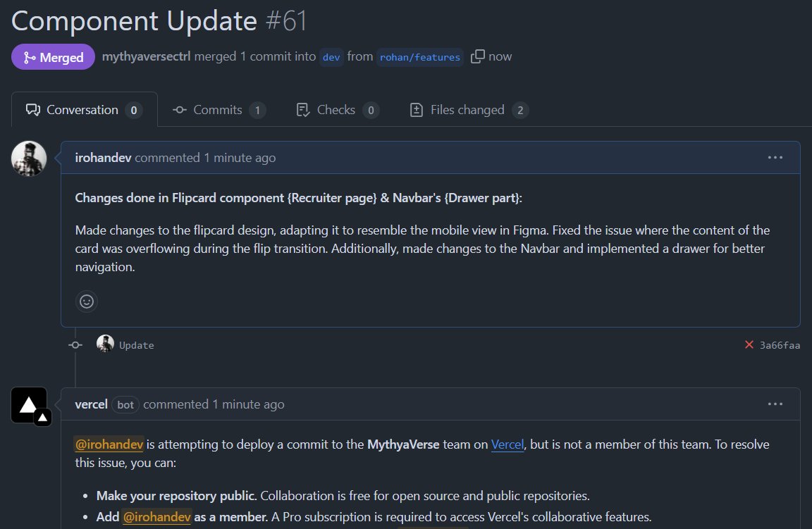Click the purple Merged status badge
This screenshot has height=529, width=812.
(54, 57)
